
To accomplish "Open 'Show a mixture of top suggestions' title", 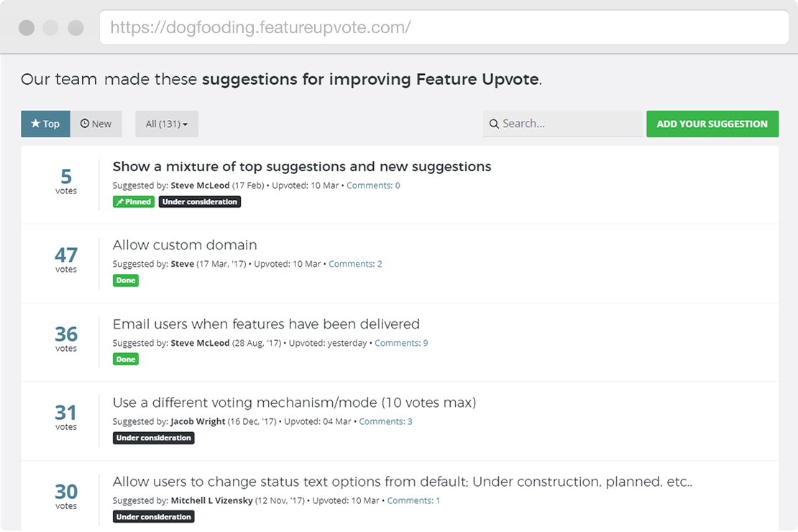I will point(302,167).
